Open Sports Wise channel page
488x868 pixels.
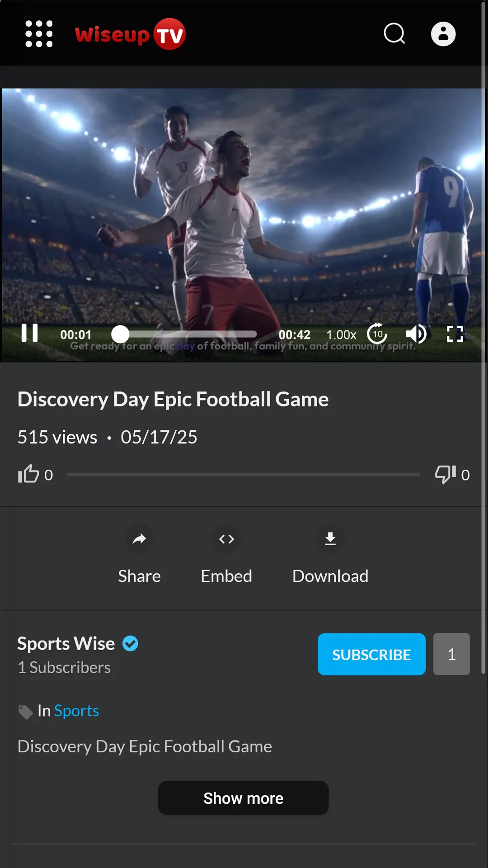click(x=66, y=643)
